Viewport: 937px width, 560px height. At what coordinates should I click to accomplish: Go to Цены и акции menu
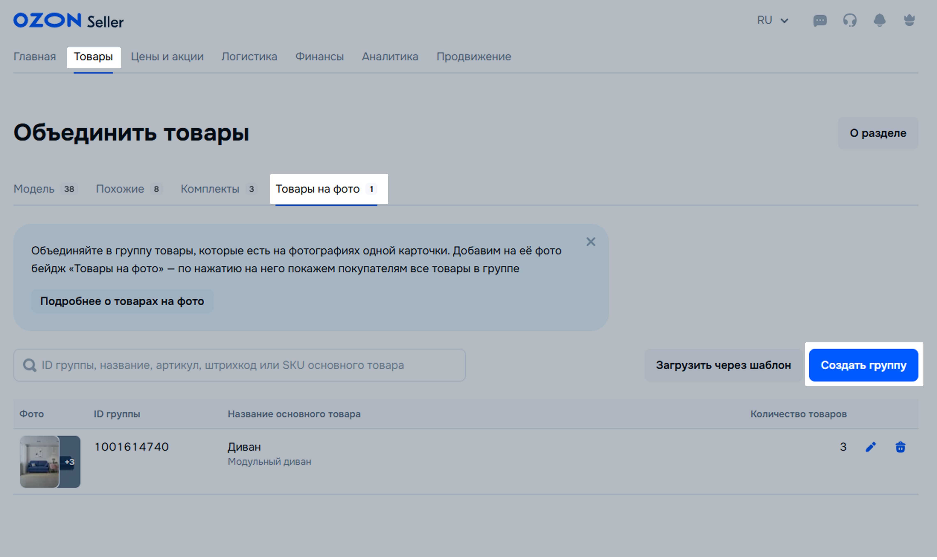click(x=167, y=57)
